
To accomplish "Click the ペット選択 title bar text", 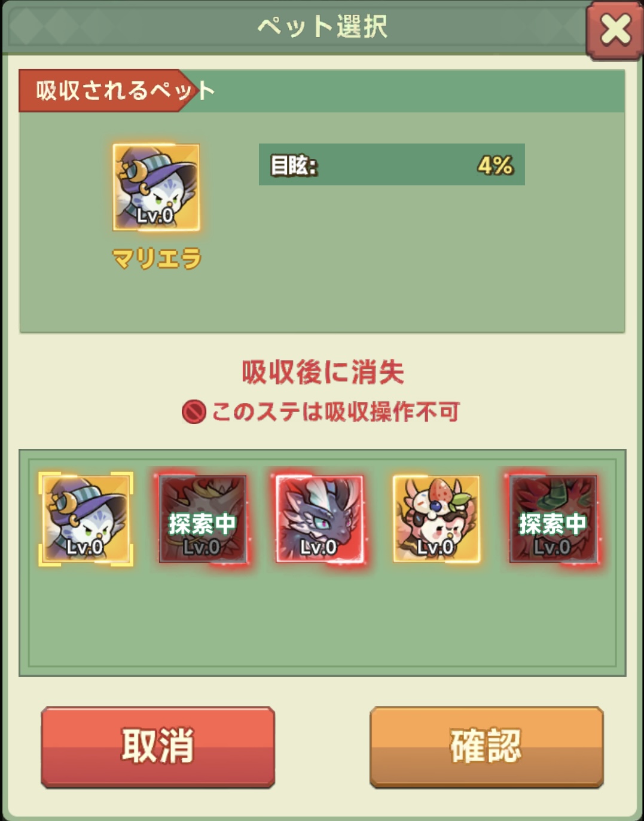I will click(x=322, y=27).
